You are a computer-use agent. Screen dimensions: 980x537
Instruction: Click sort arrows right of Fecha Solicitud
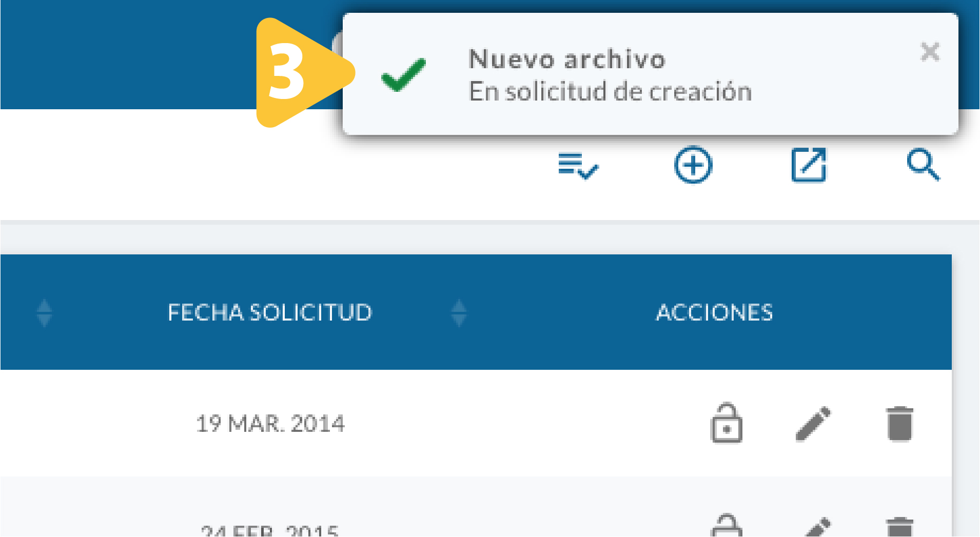coord(459,313)
